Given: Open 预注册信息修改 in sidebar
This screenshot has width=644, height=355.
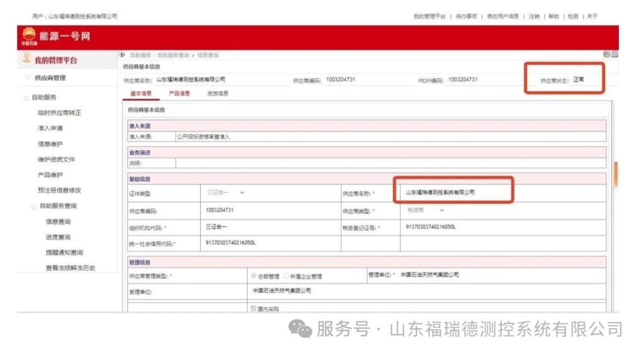Looking at the screenshot, I should [59, 190].
